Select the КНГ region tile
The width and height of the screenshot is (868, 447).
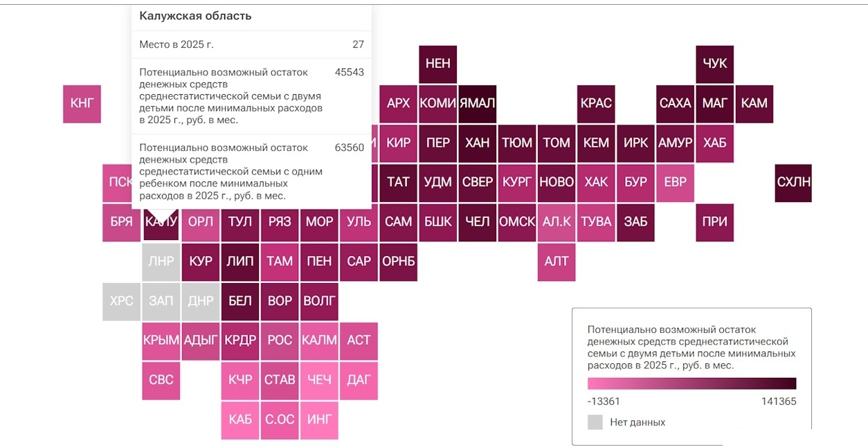(x=82, y=104)
